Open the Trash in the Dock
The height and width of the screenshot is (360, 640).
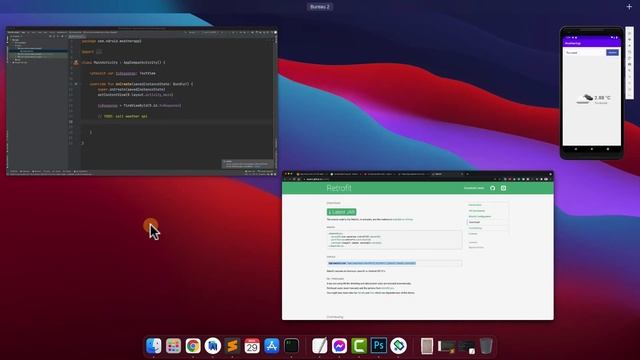pos(486,346)
